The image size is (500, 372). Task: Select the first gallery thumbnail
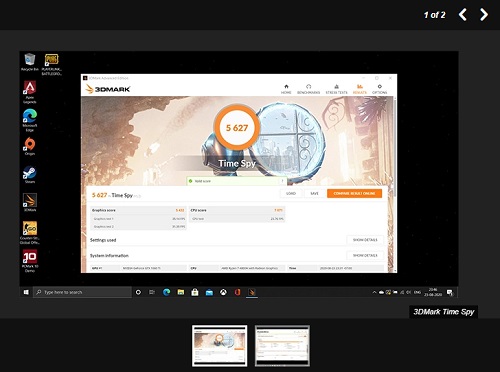tap(220, 346)
